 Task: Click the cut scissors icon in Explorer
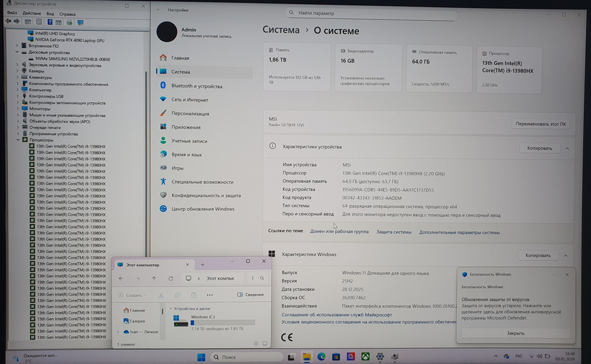point(161,295)
